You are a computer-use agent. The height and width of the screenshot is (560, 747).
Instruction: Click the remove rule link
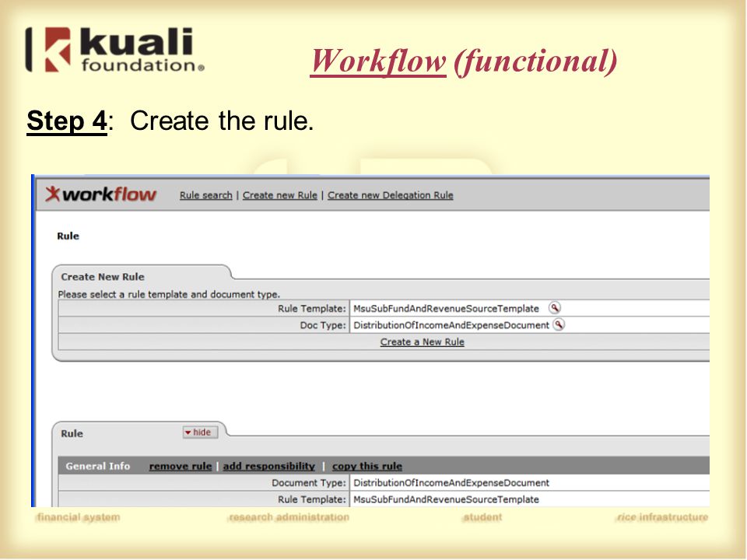pos(180,466)
